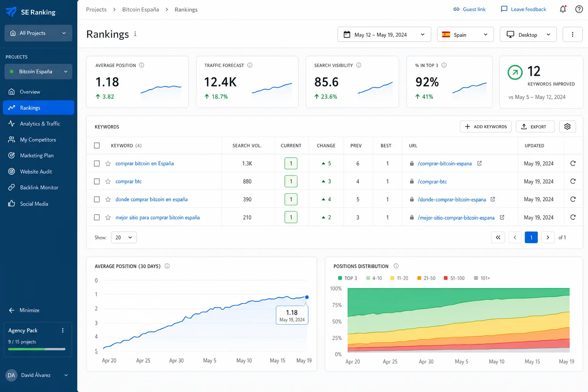Image resolution: width=588 pixels, height=392 pixels.
Task: Open the Show 20 rows dropdown
Action: pyautogui.click(x=124, y=237)
